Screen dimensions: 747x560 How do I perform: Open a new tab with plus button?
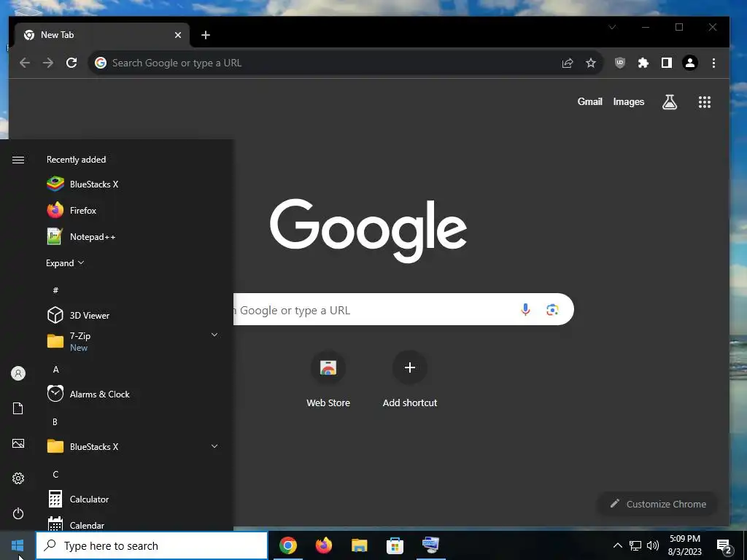pos(205,35)
